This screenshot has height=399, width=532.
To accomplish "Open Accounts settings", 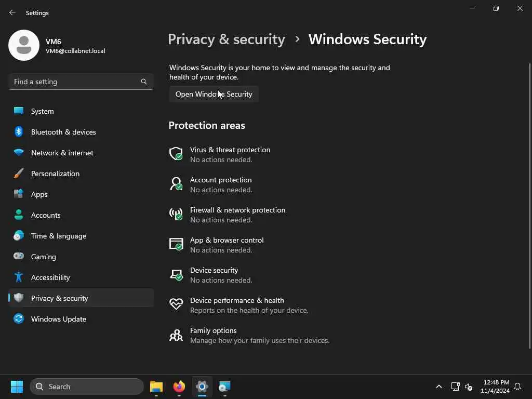I will [81, 215].
